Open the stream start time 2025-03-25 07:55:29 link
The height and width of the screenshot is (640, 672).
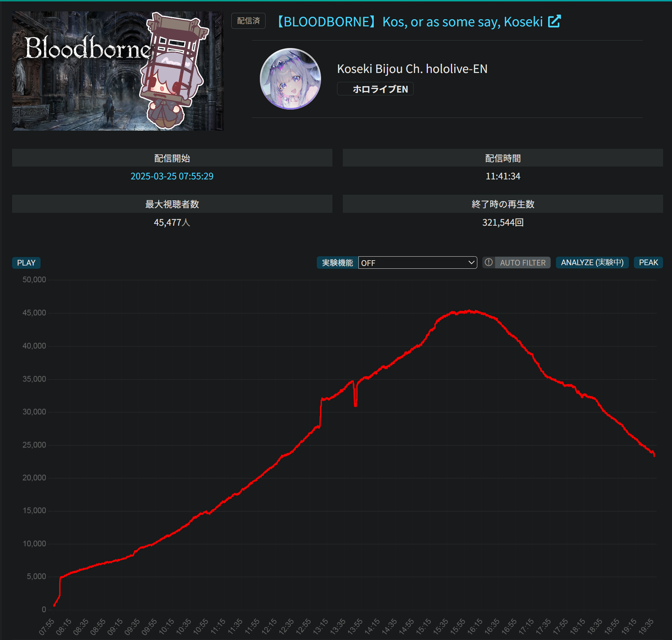click(172, 176)
